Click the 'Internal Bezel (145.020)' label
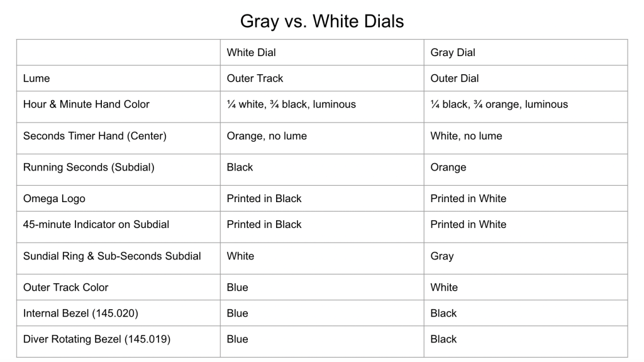Screen dimensions: 644x362 pos(81,314)
